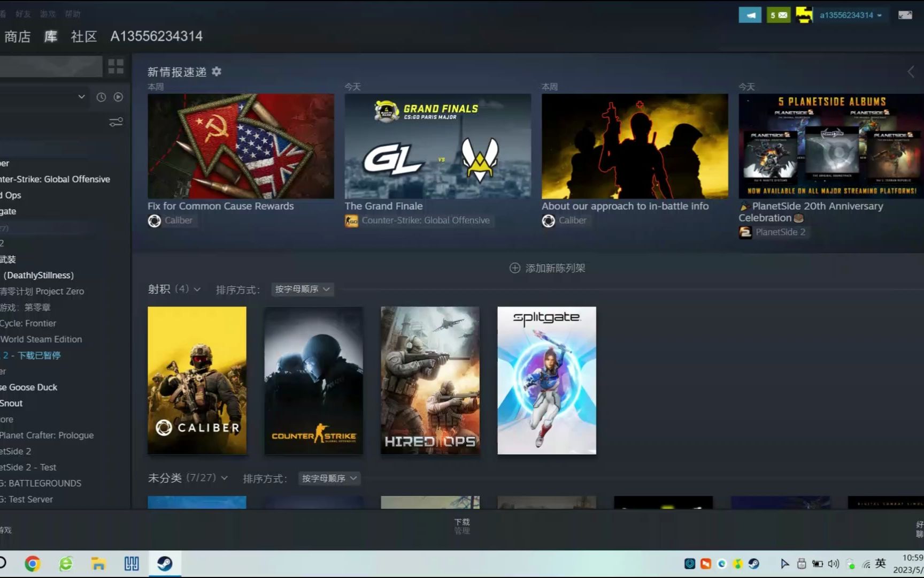Open account dropdown a13556234314

(850, 15)
